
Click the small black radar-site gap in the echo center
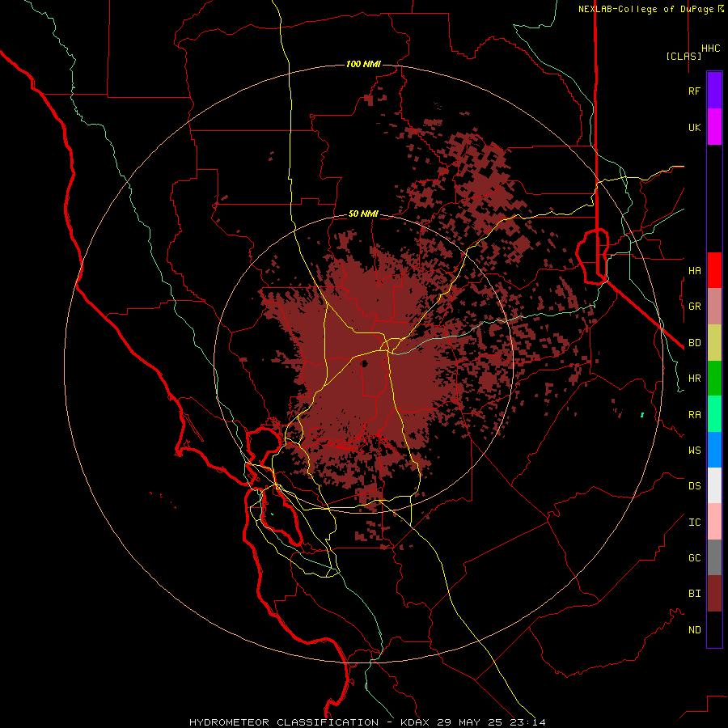tap(365, 363)
